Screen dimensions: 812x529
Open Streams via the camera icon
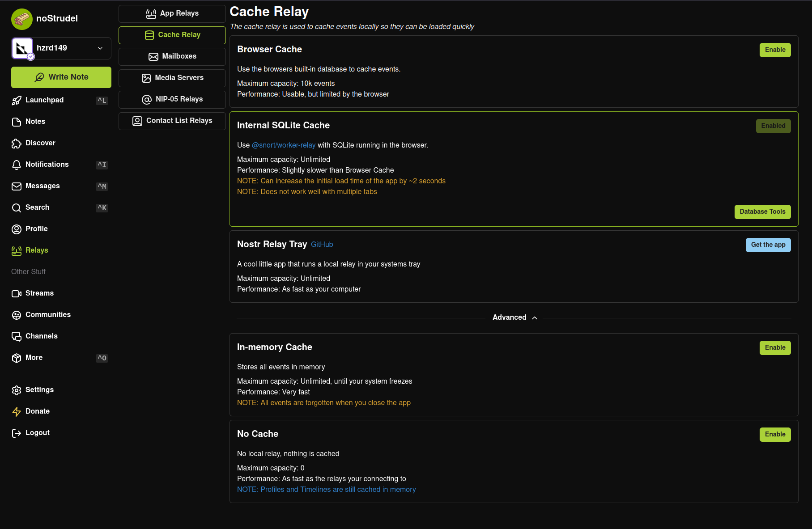17,294
